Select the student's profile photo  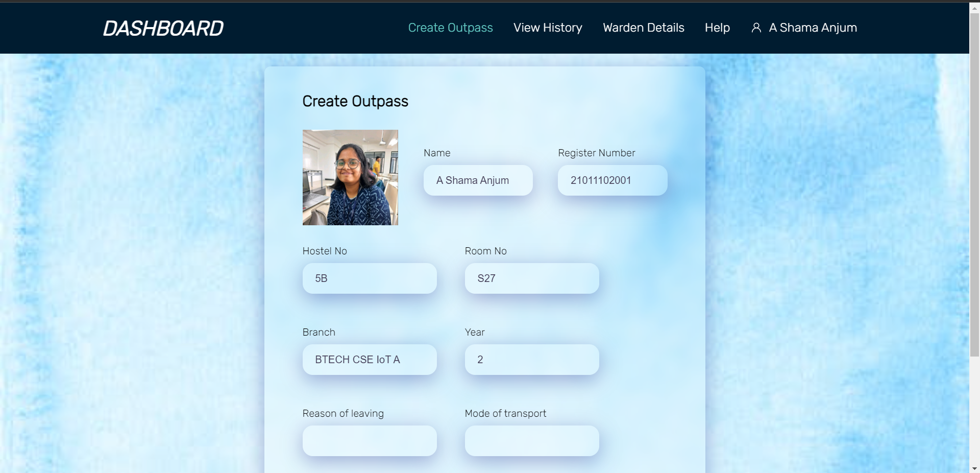pyautogui.click(x=350, y=177)
